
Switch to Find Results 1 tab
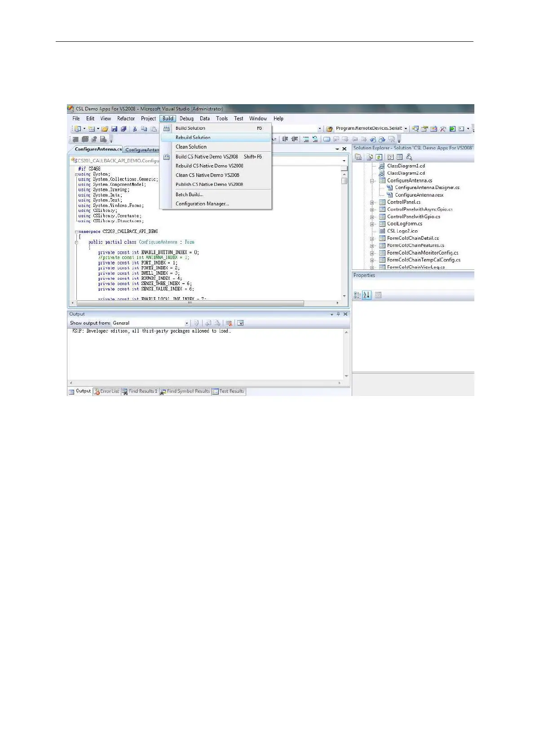tap(140, 391)
